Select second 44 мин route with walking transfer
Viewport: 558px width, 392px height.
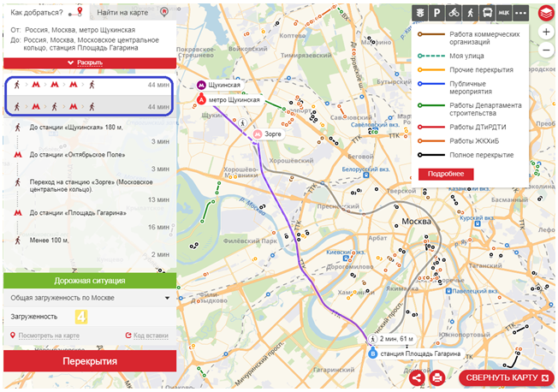[x=89, y=107]
